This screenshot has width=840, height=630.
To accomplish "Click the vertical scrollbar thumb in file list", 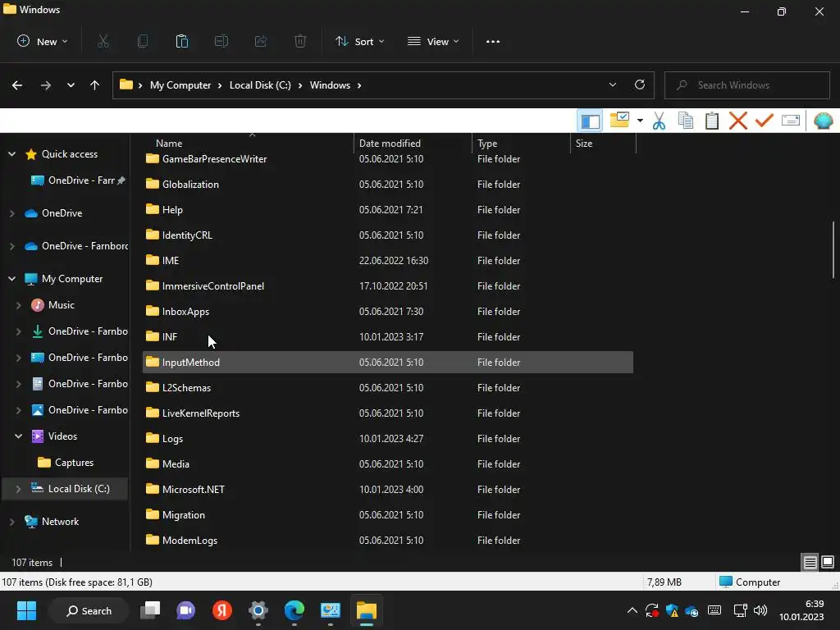I will 833,249.
